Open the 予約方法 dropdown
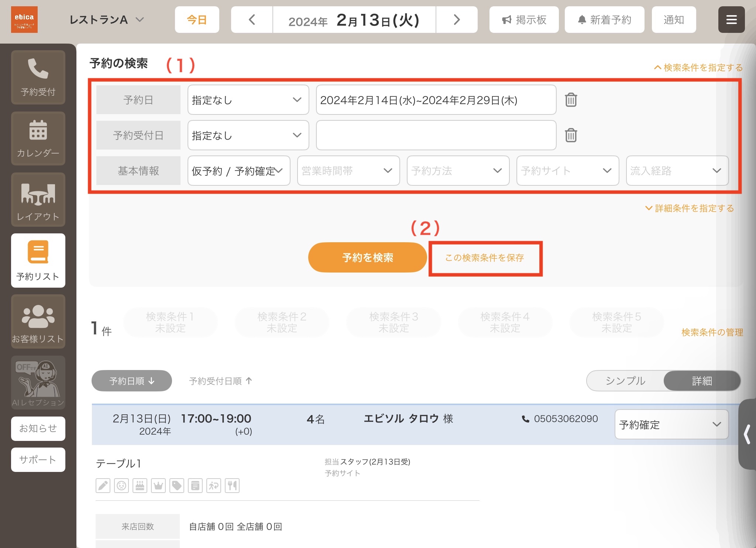 click(458, 171)
